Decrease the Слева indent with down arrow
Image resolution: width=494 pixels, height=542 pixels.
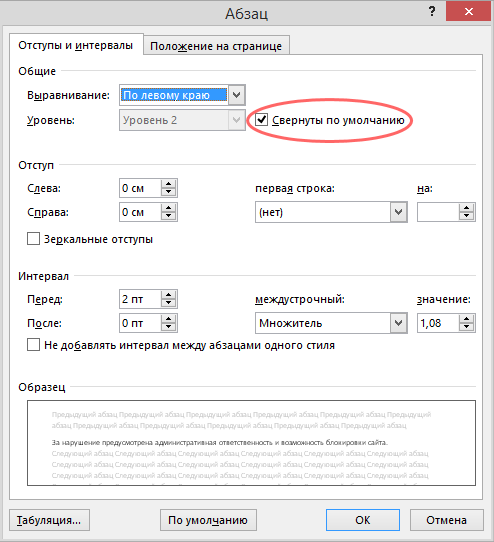(x=169, y=192)
